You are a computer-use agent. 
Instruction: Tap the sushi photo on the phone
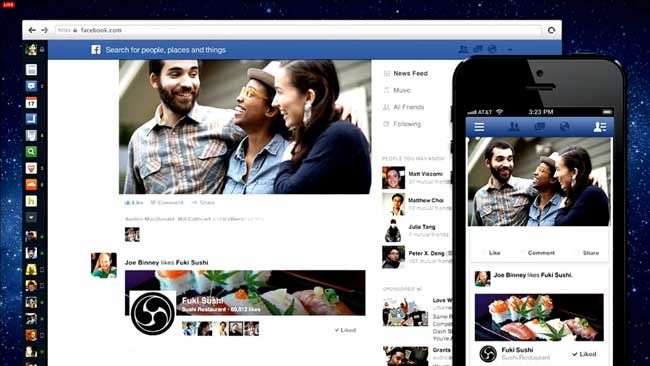[539, 317]
